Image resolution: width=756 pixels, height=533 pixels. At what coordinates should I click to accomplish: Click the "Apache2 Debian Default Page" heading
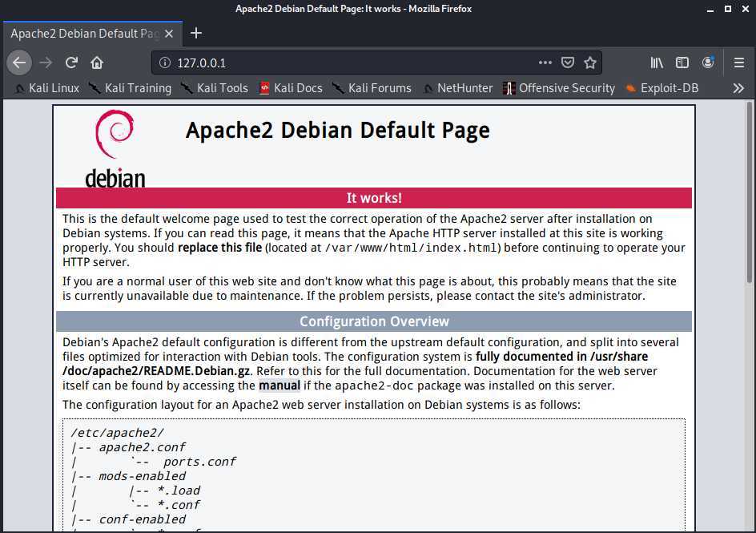pos(338,130)
